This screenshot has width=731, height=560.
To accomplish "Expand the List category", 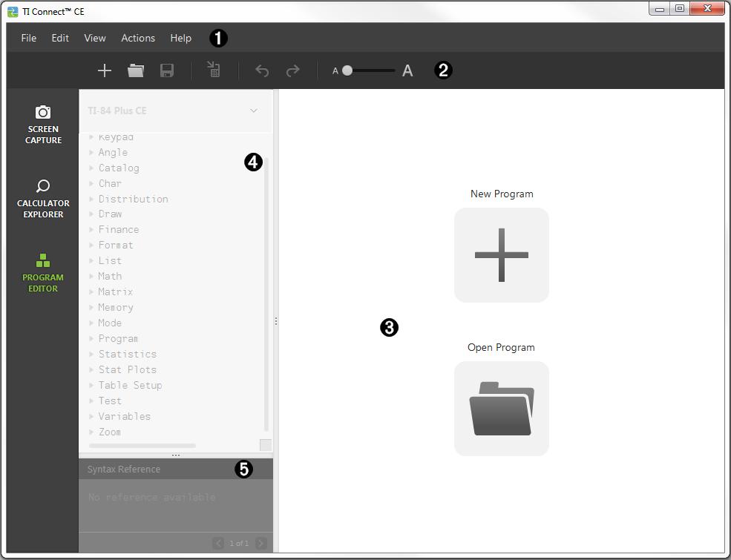I will (91, 260).
